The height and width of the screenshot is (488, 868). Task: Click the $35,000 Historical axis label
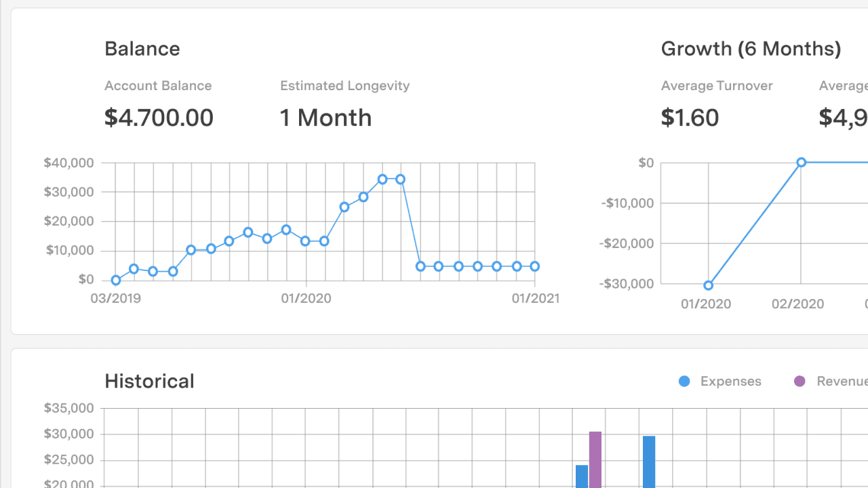tap(68, 408)
